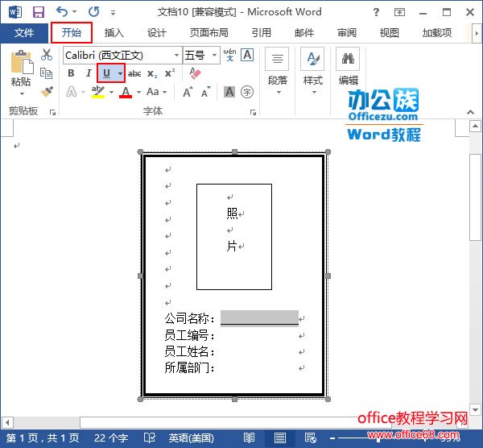Switch to the 插入 (Insert) tab
Viewport: 483px width, 448px height.
[x=114, y=33]
